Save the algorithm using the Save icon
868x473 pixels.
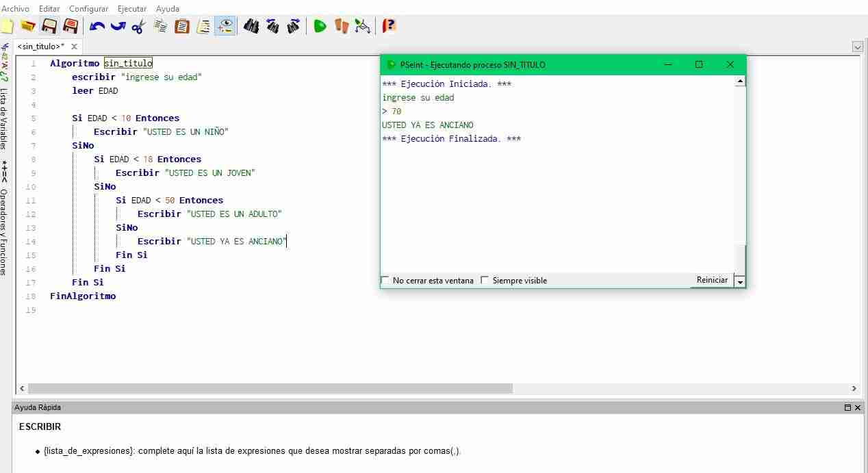[x=49, y=26]
